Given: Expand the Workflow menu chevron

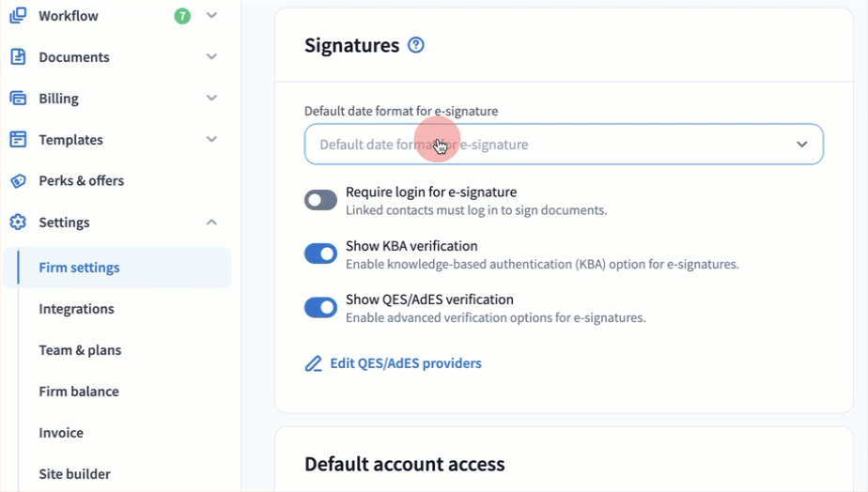Looking at the screenshot, I should 211,15.
